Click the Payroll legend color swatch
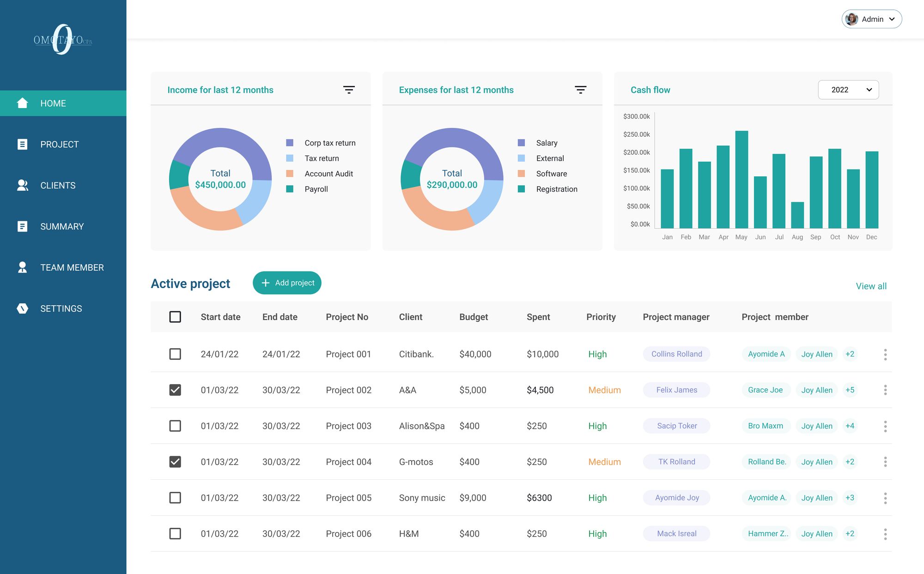924x574 pixels. (x=290, y=189)
